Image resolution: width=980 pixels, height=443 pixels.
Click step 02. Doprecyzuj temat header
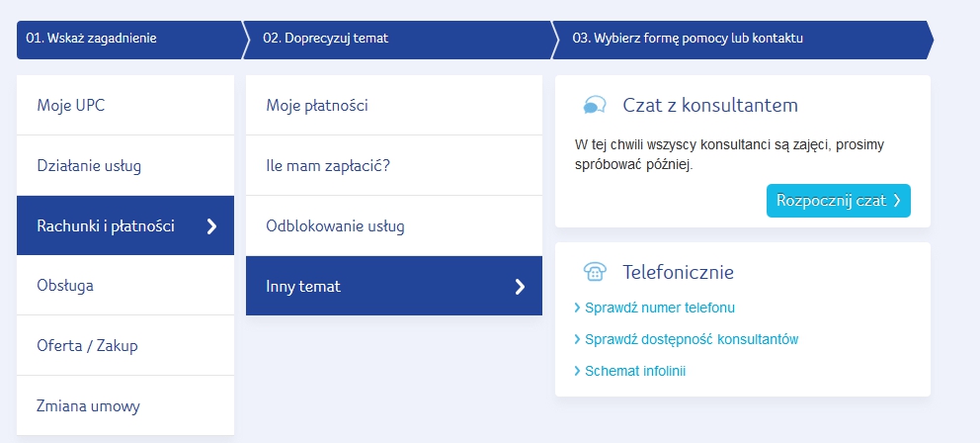pyautogui.click(x=326, y=40)
